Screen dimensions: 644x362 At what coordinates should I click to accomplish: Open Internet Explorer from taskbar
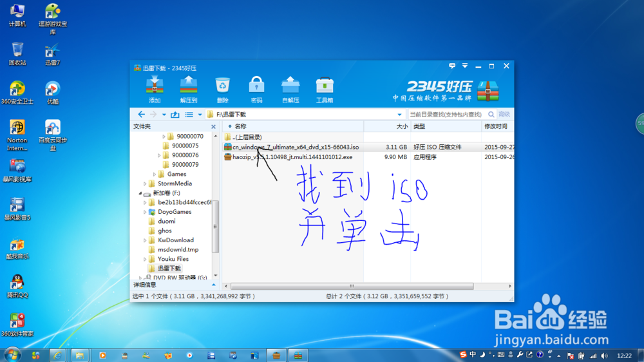click(x=57, y=355)
